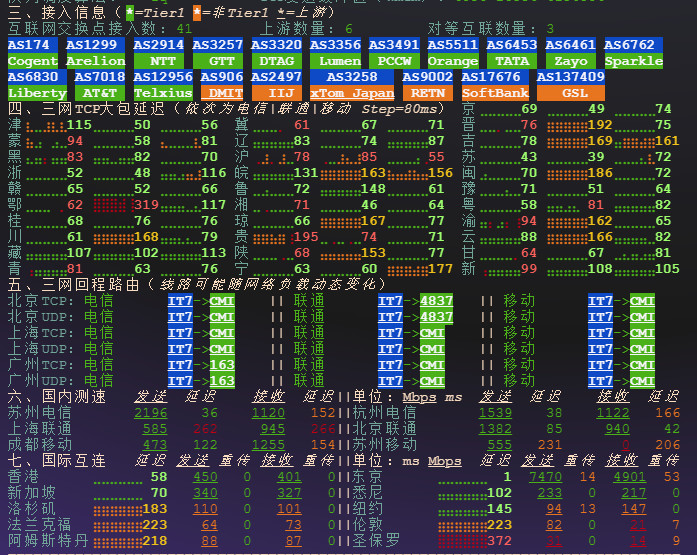Select the DTAG provider label
Screen dimensions: 697x555
pyautogui.click(x=276, y=61)
